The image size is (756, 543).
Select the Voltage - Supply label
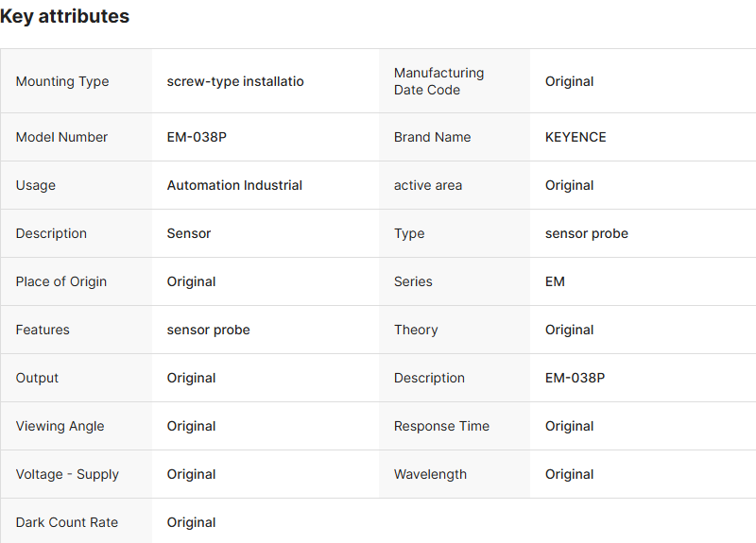(67, 474)
